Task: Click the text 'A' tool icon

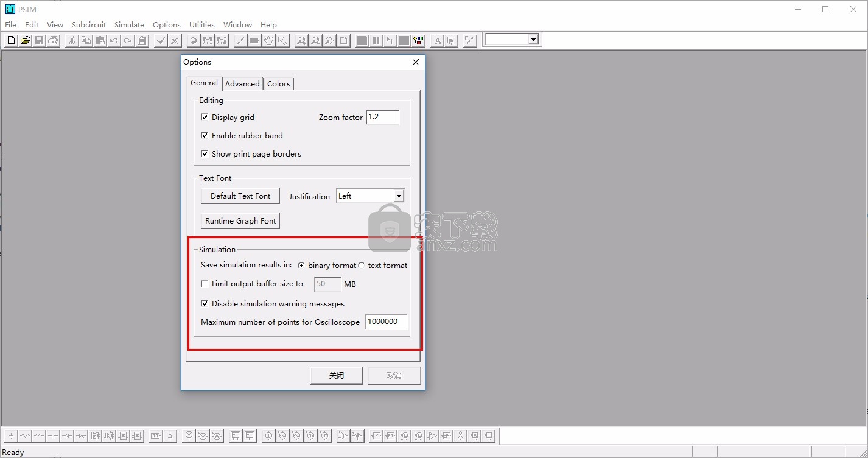Action: (x=437, y=40)
